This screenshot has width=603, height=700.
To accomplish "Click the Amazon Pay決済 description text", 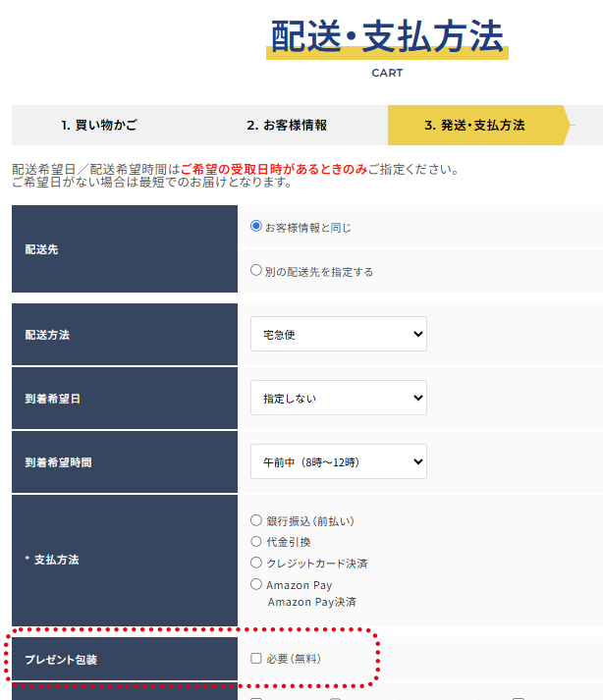I will [x=311, y=601].
